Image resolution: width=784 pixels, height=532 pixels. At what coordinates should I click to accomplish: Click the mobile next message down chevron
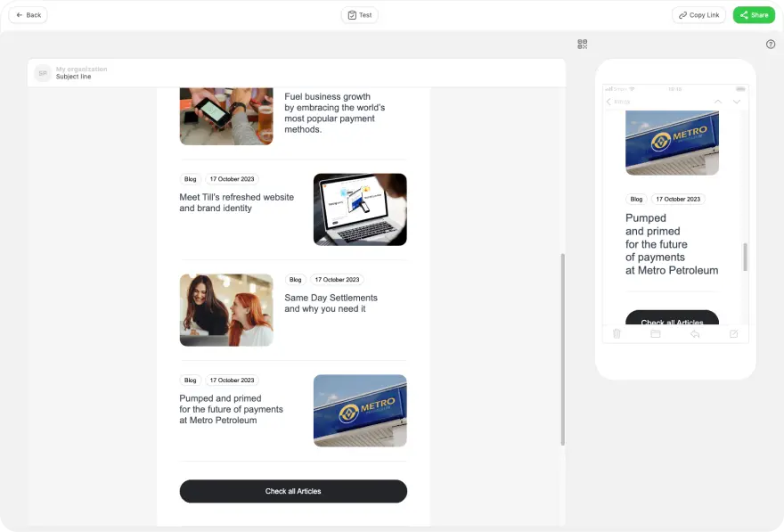click(x=737, y=102)
